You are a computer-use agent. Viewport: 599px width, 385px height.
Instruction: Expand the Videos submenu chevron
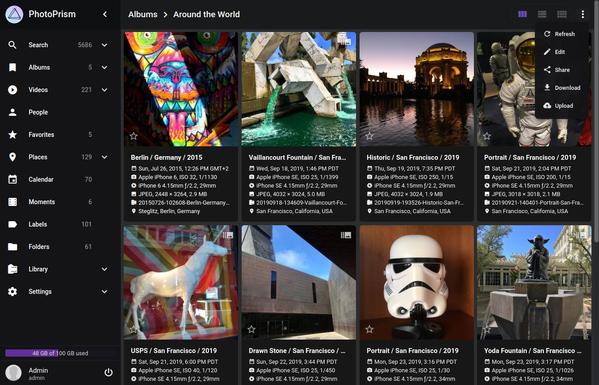coord(104,90)
